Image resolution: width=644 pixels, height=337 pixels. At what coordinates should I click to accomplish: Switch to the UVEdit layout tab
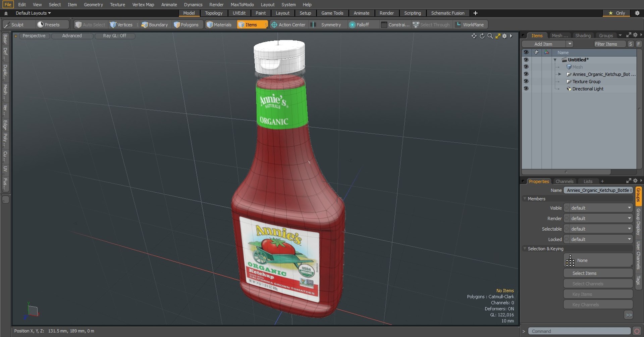[239, 13]
